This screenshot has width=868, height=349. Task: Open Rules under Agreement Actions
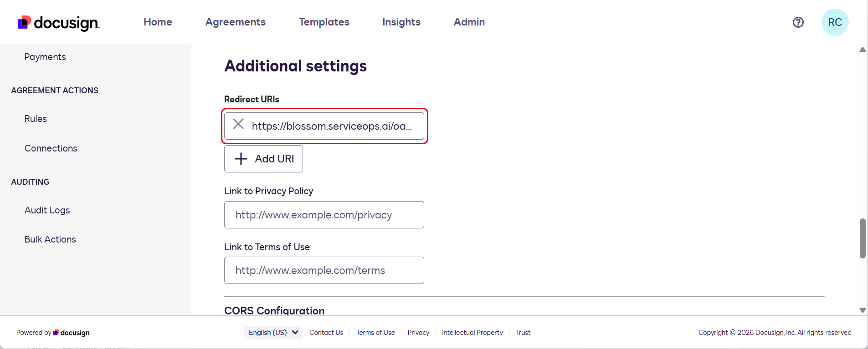36,119
